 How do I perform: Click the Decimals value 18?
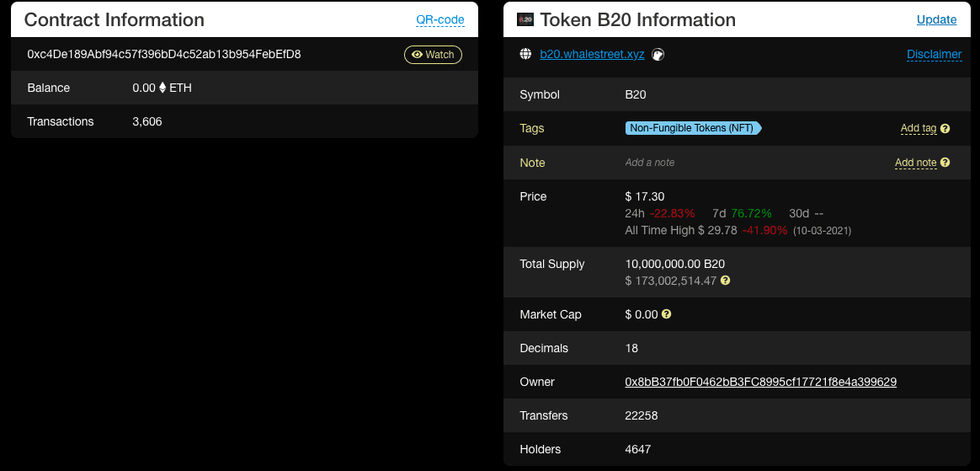click(631, 348)
